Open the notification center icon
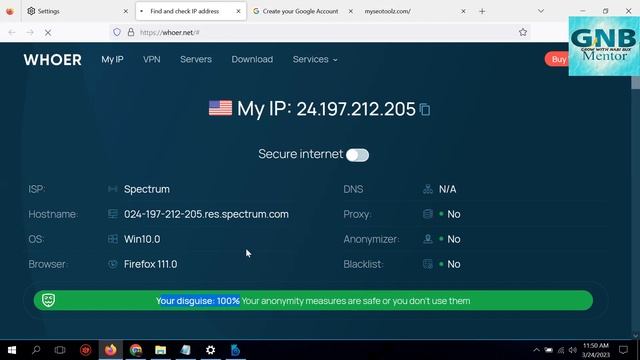The width and height of the screenshot is (640, 360). (x=623, y=350)
